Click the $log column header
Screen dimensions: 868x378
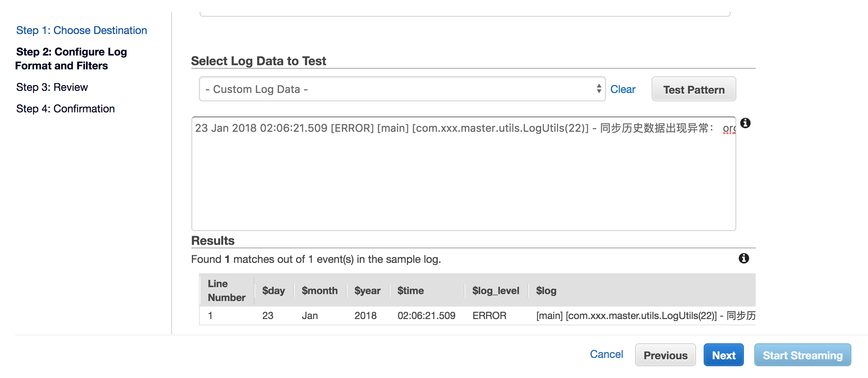pos(546,291)
